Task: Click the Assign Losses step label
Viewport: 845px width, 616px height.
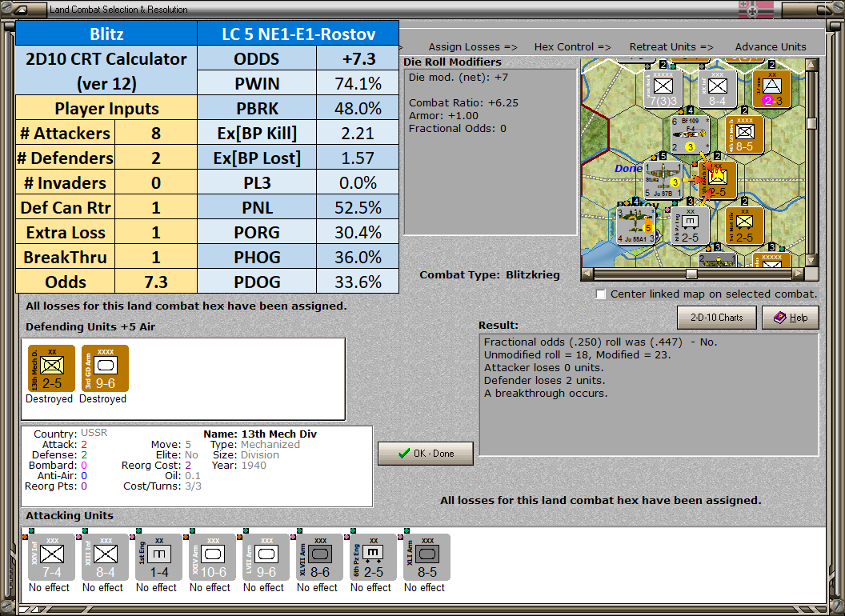Action: point(473,47)
